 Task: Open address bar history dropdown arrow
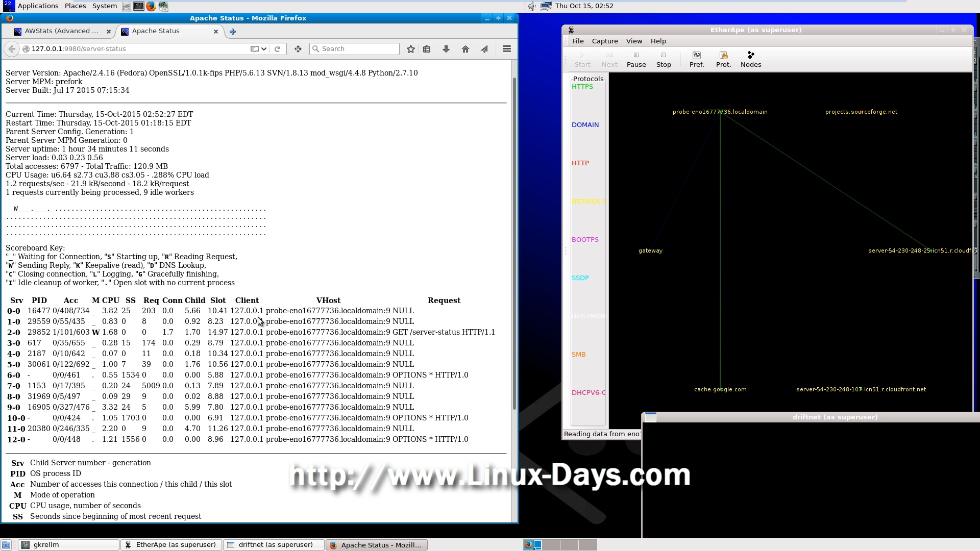click(264, 49)
